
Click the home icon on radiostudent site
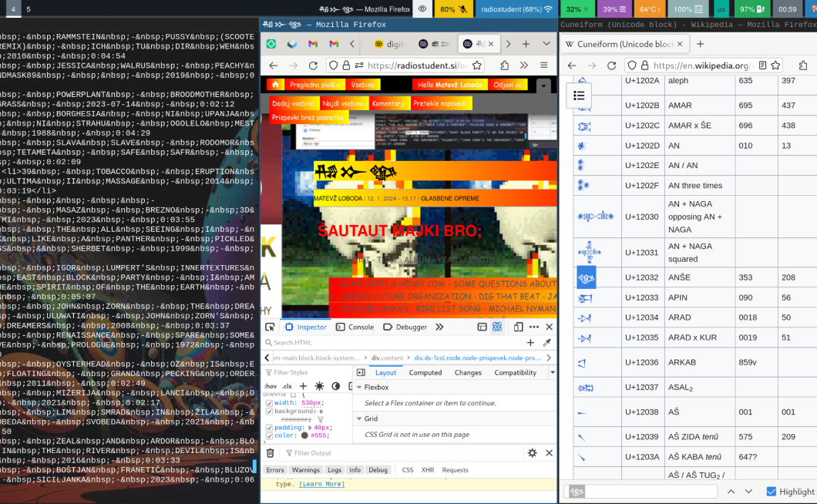tap(275, 85)
